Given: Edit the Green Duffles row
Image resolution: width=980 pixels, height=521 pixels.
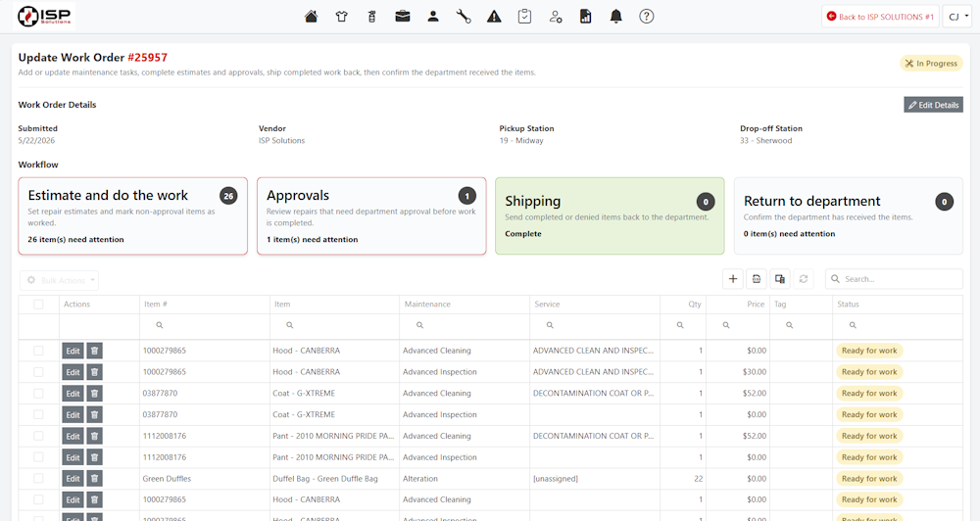Looking at the screenshot, I should click(x=73, y=479).
